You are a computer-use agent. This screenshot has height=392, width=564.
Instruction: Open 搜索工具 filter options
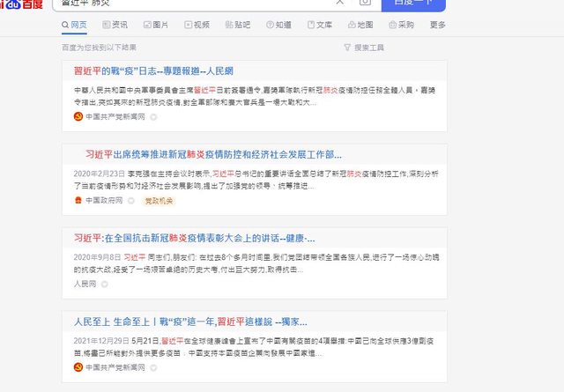point(364,48)
